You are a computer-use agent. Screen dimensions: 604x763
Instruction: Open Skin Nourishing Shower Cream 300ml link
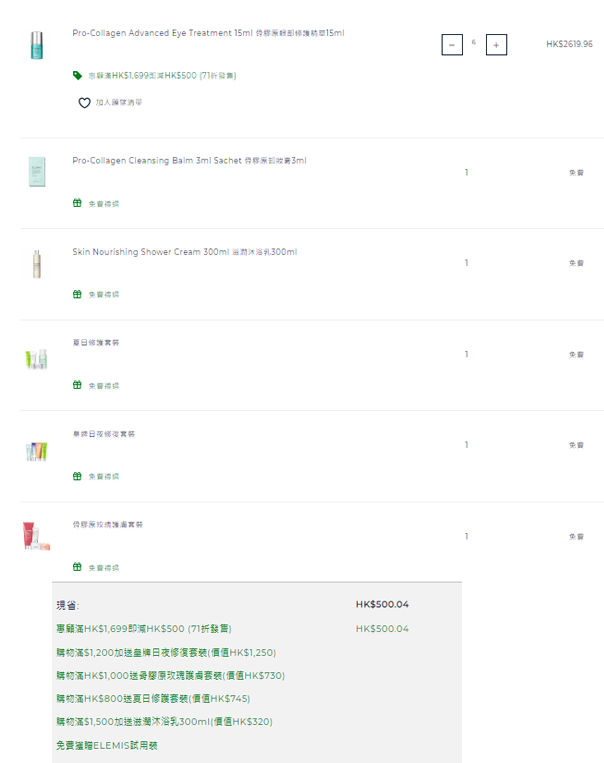[x=184, y=252]
